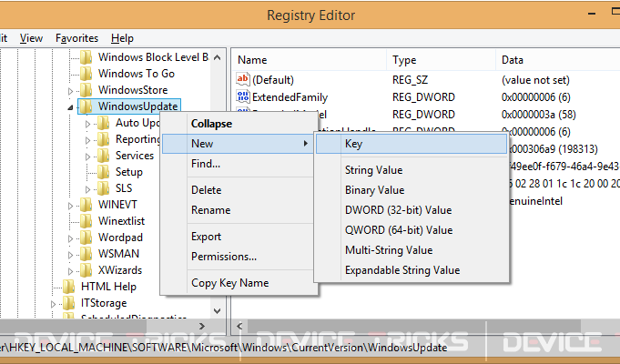The image size is (620, 364).
Task: Expand the ITStorage tree node
Action: click(x=54, y=304)
